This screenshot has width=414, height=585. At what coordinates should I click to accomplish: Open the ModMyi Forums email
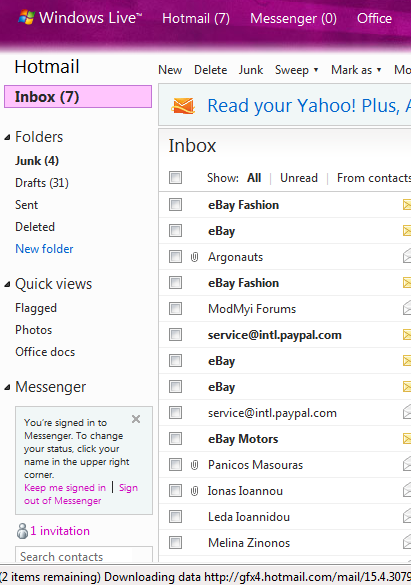pos(252,309)
